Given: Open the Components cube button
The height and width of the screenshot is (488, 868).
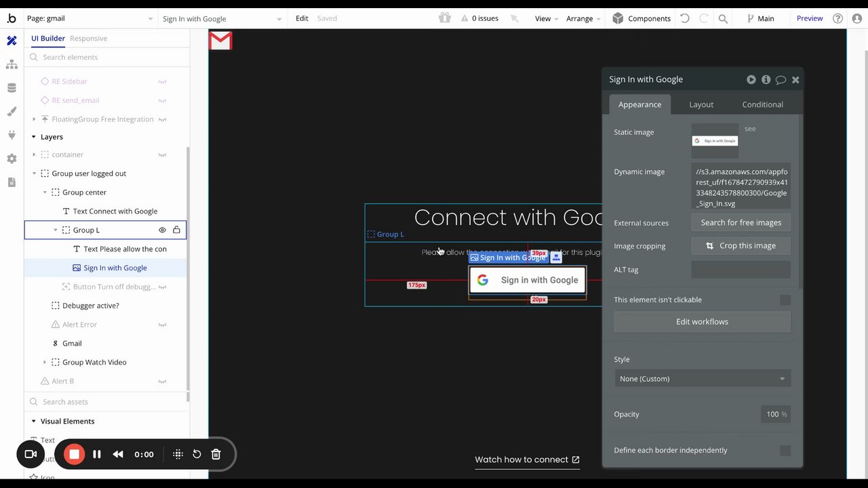Looking at the screenshot, I should click(x=641, y=18).
